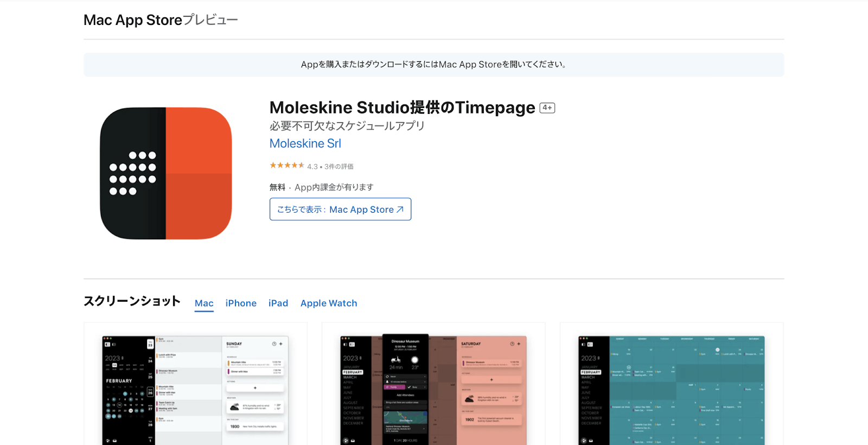
Task: Click the スクリーンショット section heading
Action: [132, 301]
